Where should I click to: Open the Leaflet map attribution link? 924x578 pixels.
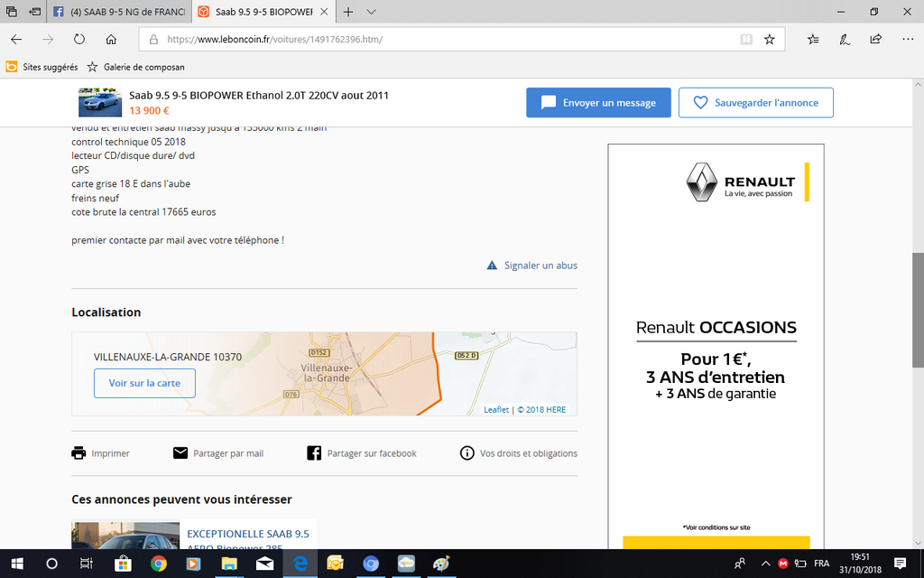(496, 409)
